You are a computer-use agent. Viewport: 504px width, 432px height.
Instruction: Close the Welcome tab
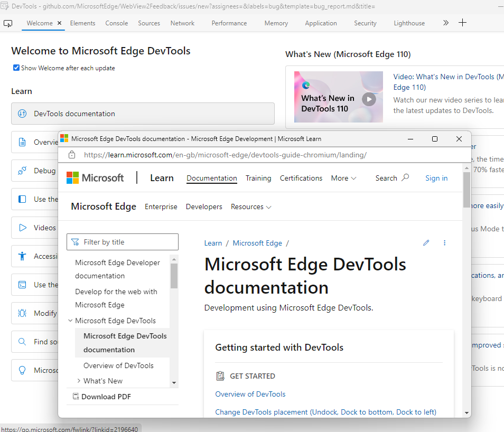pos(59,23)
